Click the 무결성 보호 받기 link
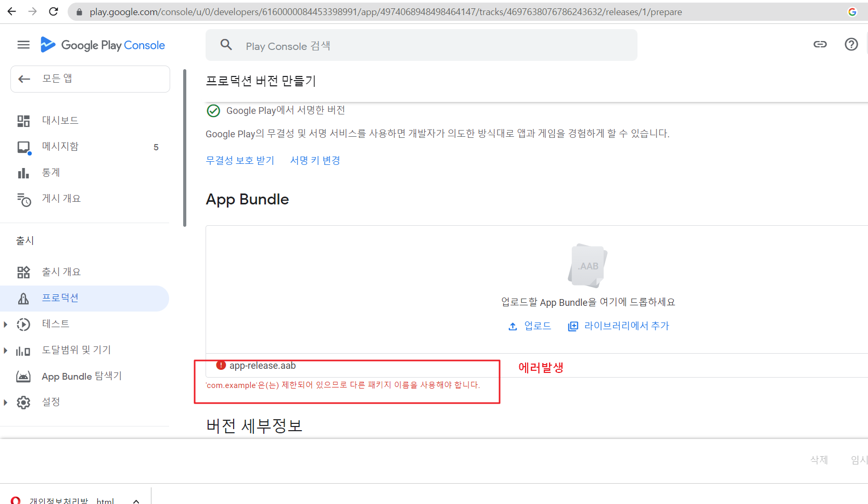 (x=240, y=160)
